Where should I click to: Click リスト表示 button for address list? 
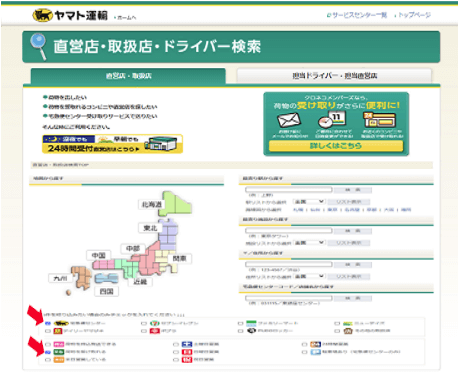tap(349, 277)
